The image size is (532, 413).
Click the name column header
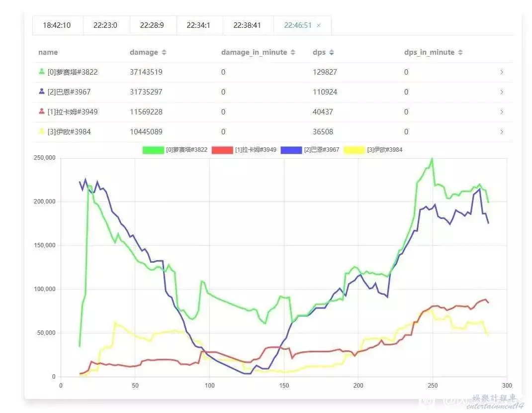[x=48, y=52]
